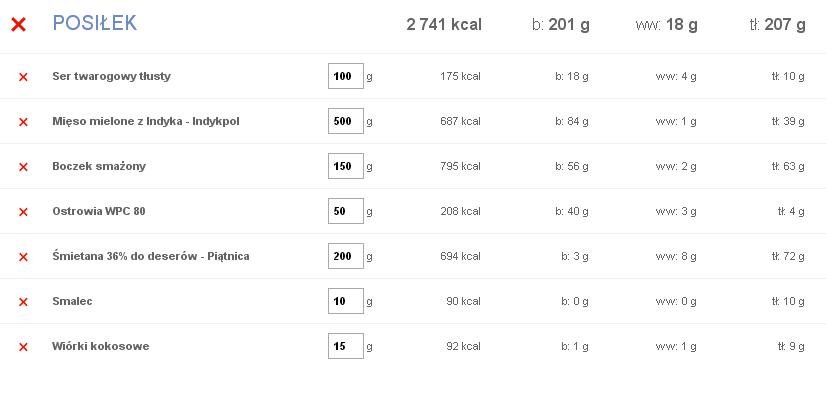
Task: Edit Boczek smażony 150 g field
Action: 346,166
